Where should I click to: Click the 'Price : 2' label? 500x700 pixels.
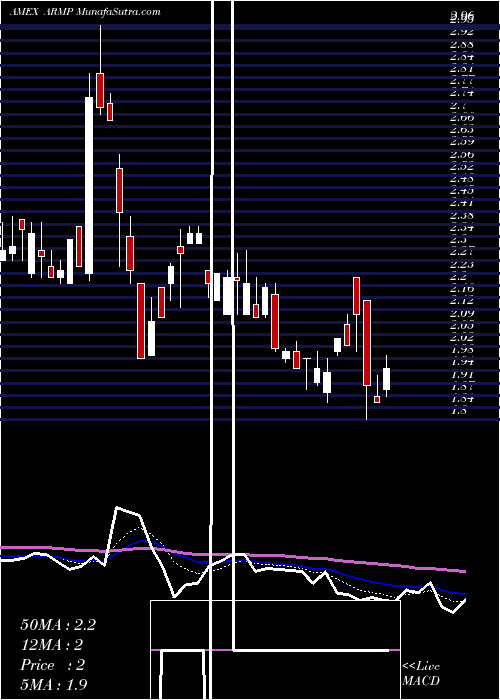(x=52, y=665)
